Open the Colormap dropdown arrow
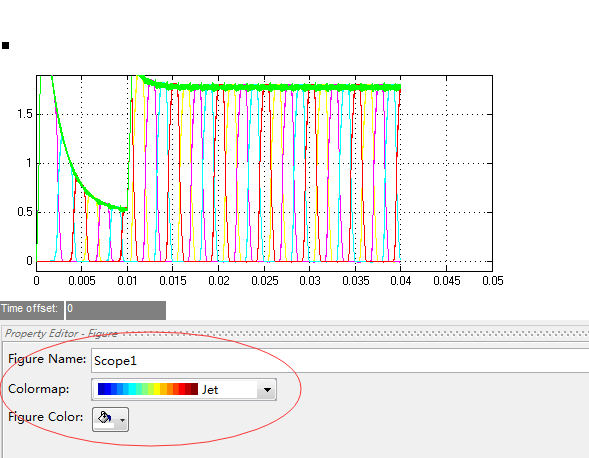589x458 pixels. pyautogui.click(x=267, y=390)
